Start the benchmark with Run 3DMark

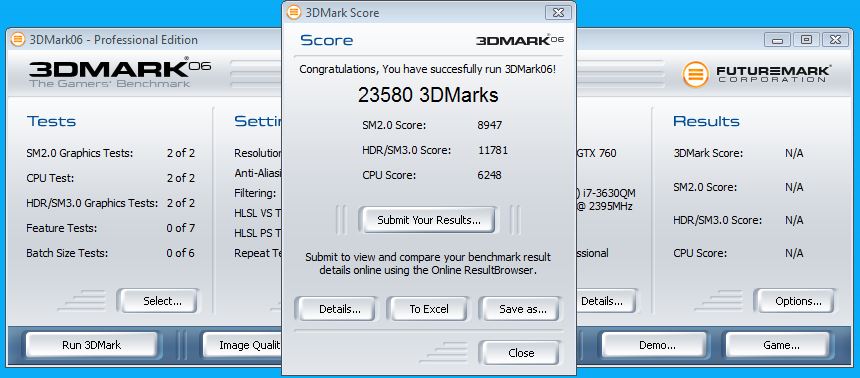(x=92, y=345)
